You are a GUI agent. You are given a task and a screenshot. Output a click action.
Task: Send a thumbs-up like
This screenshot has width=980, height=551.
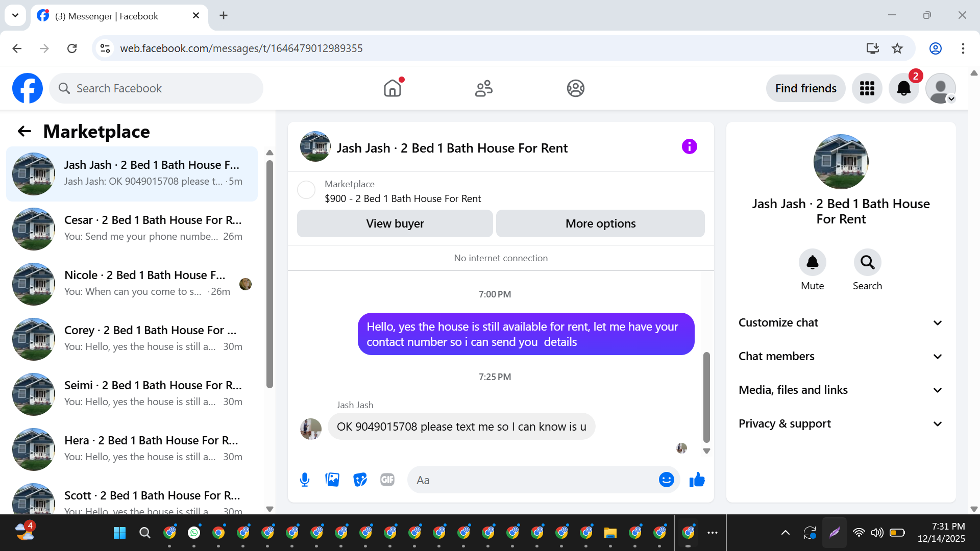[x=697, y=480]
